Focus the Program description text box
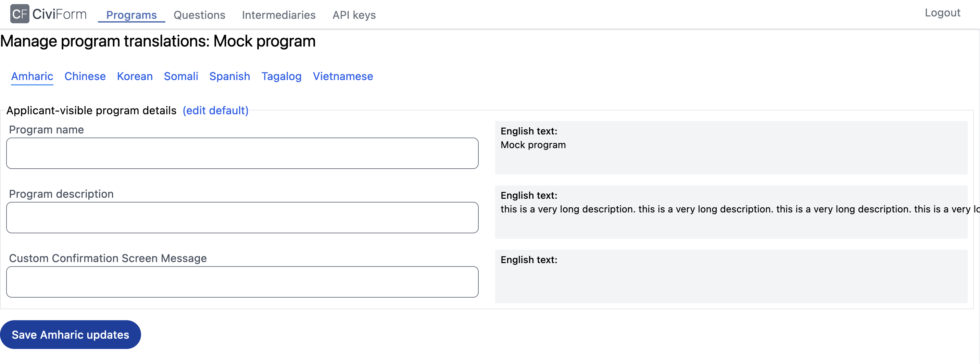The height and width of the screenshot is (364, 980). coord(242,217)
